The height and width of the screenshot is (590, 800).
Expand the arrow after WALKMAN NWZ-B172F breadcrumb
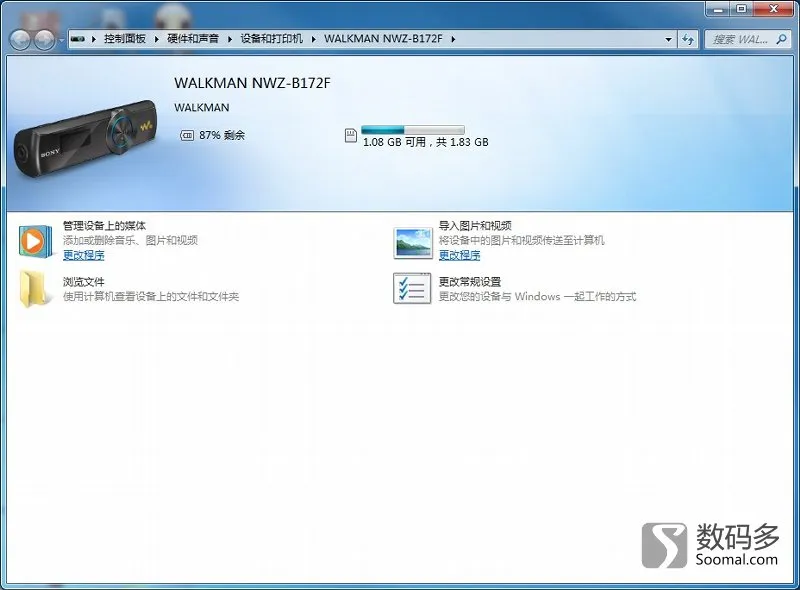click(453, 39)
